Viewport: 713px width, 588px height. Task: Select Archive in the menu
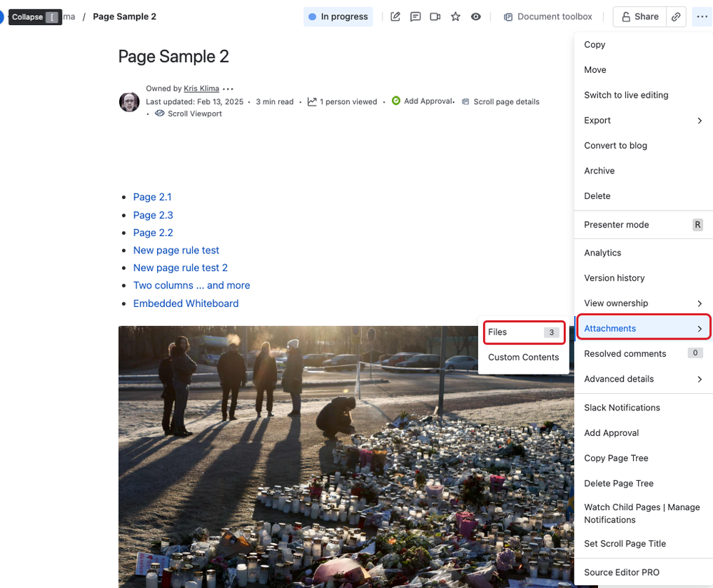coord(643,171)
